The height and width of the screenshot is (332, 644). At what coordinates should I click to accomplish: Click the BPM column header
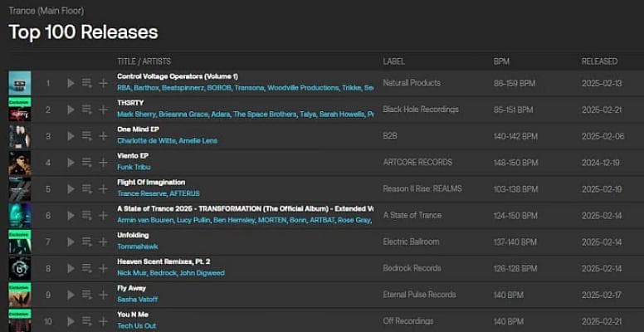click(x=501, y=61)
